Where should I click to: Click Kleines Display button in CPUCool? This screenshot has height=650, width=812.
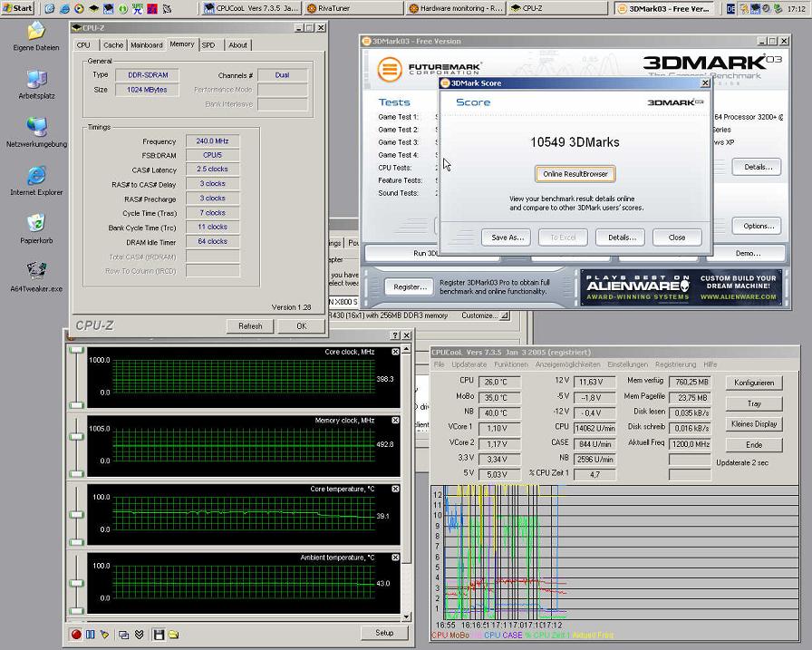754,424
